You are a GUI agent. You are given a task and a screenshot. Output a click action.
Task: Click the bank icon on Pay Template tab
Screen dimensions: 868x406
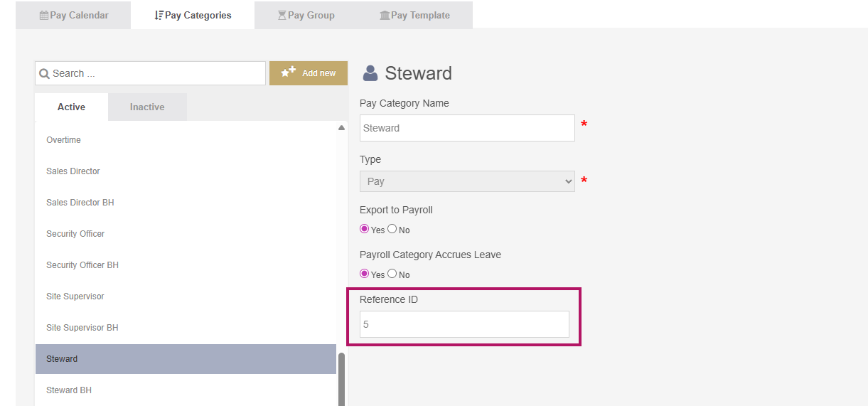[385, 15]
